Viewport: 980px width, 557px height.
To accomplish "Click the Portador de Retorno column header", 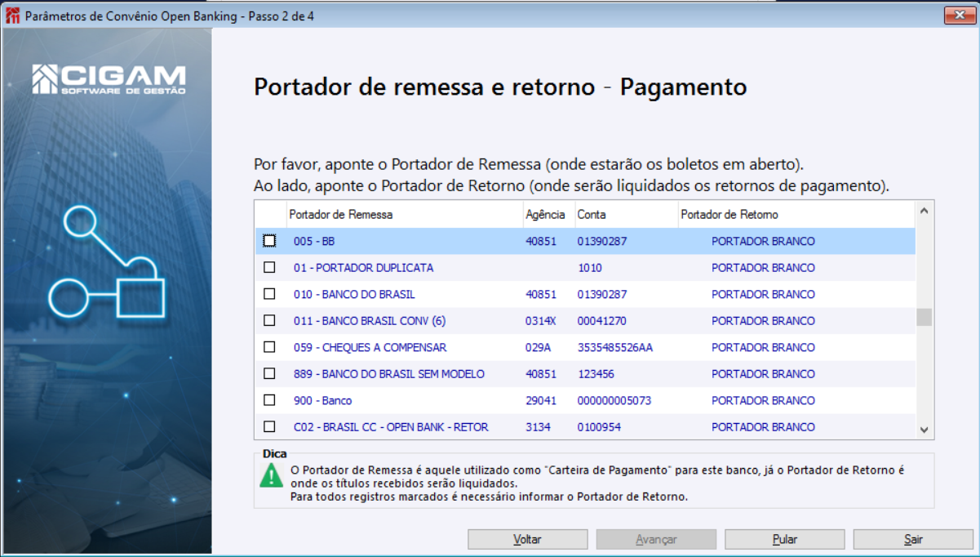I will pos(796,215).
